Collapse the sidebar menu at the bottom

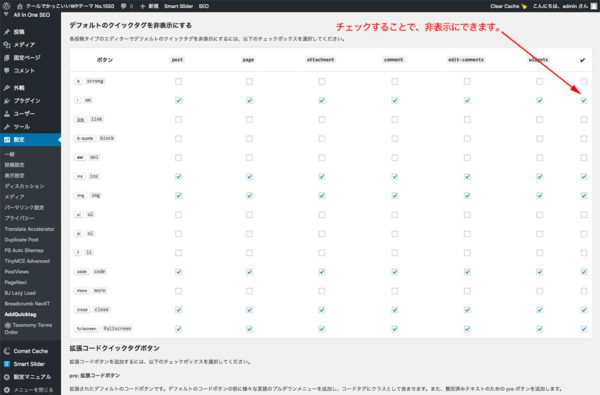[x=29, y=390]
